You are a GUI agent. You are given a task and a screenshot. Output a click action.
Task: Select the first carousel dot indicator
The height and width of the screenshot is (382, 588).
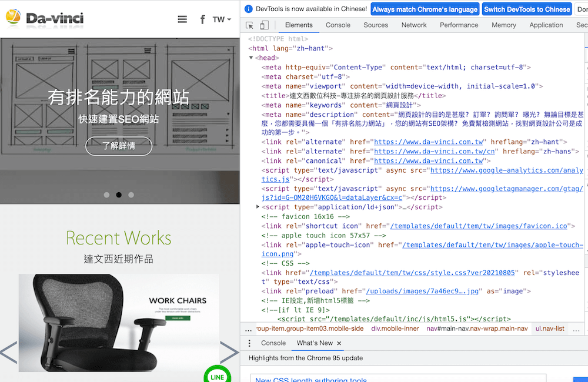pyautogui.click(x=106, y=195)
